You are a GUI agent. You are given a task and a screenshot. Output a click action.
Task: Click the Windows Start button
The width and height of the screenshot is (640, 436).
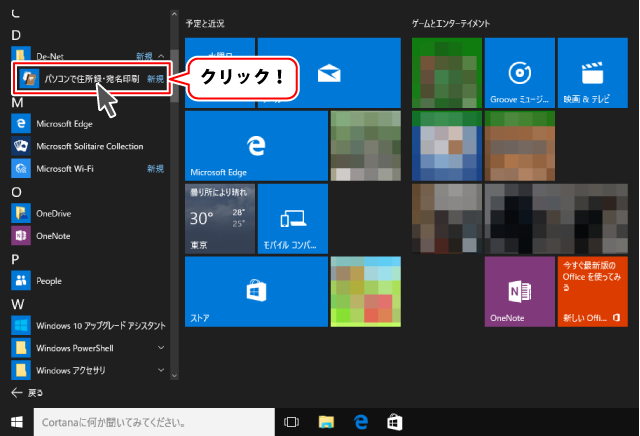click(17, 423)
